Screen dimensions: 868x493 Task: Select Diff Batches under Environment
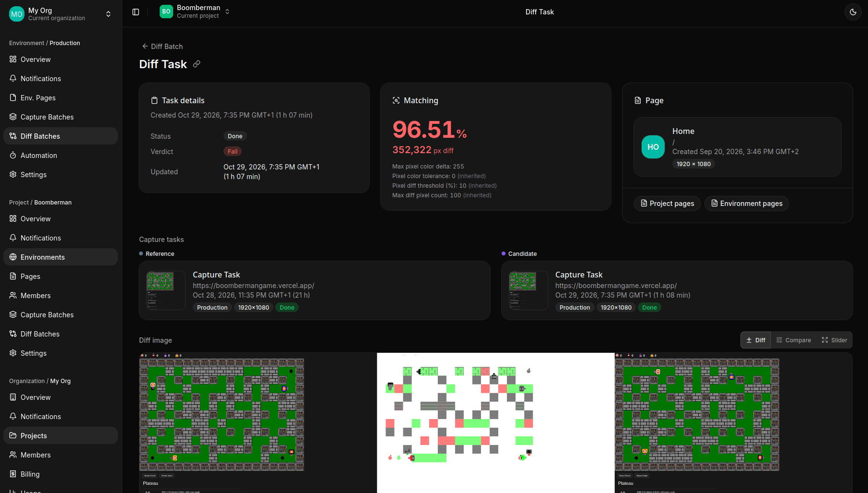61,136
